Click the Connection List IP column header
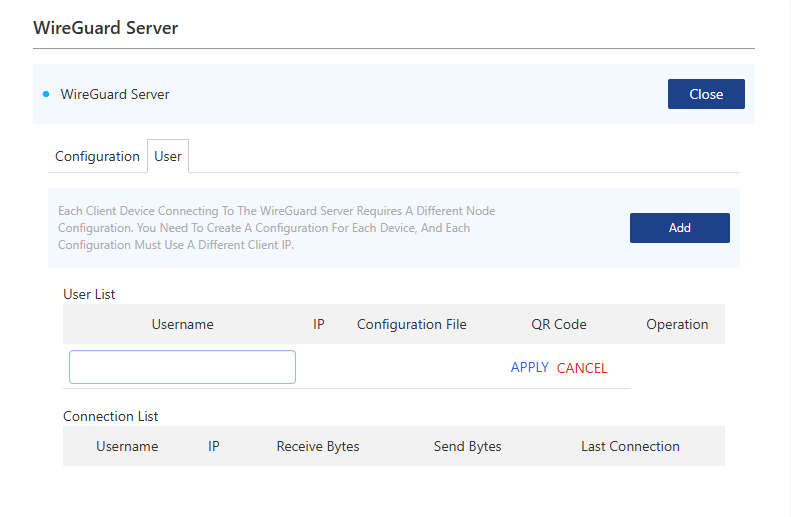The width and height of the screenshot is (791, 517). (213, 446)
